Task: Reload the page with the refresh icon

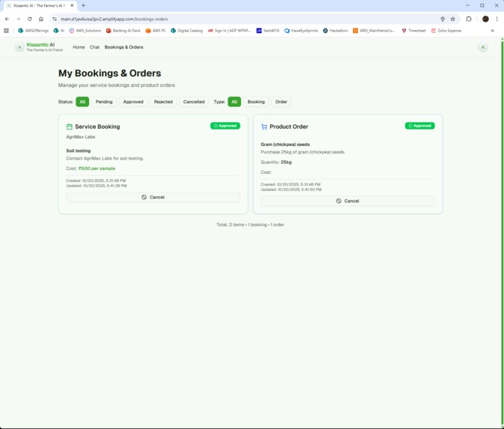Action: pos(29,19)
